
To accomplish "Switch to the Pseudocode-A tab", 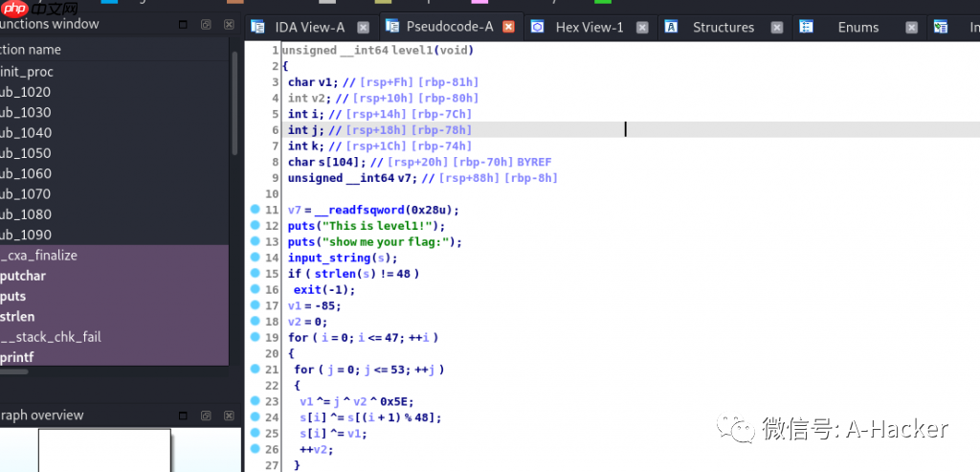I will [x=450, y=26].
